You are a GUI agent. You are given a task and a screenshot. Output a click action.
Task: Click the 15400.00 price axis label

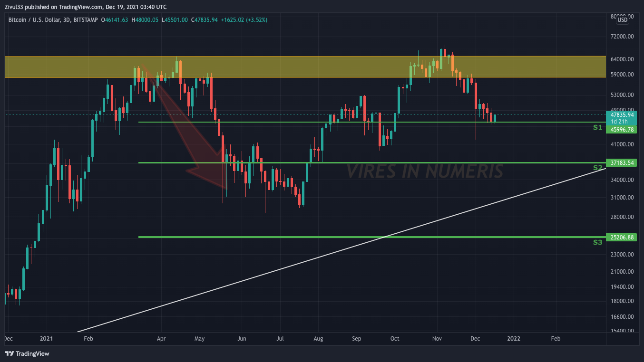[x=622, y=331]
